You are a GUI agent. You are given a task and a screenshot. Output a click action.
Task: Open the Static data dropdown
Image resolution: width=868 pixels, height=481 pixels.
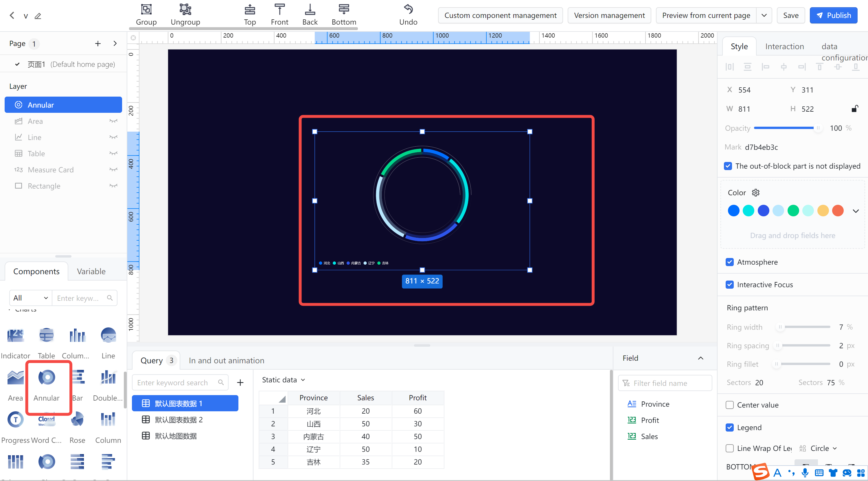[283, 380]
